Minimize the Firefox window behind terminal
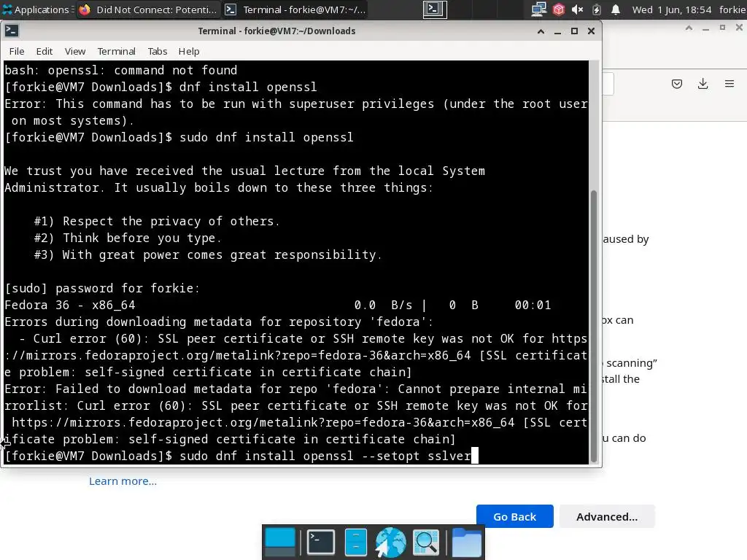The width and height of the screenshot is (747, 560). coord(705,28)
